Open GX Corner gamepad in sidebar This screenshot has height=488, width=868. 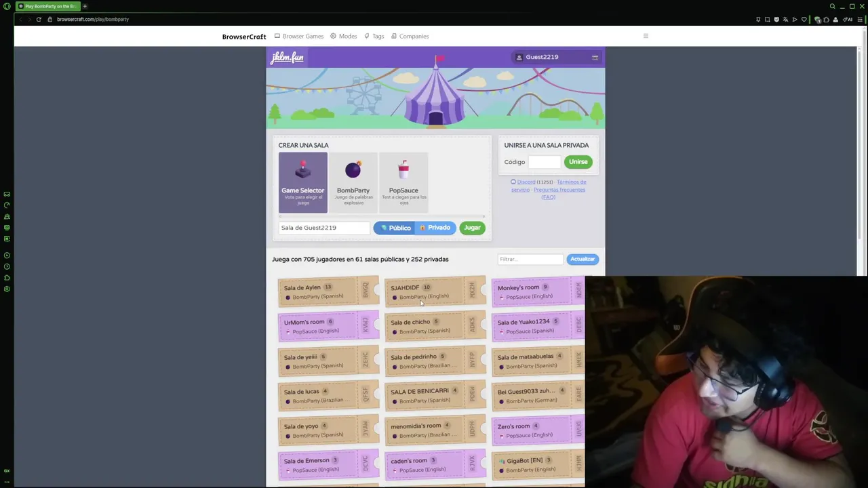[x=7, y=194]
